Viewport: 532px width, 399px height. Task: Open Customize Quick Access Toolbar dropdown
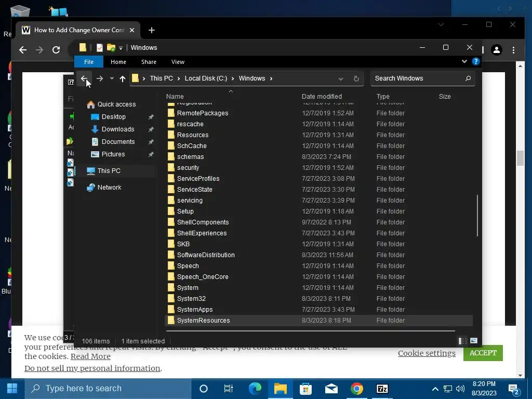coord(121,48)
